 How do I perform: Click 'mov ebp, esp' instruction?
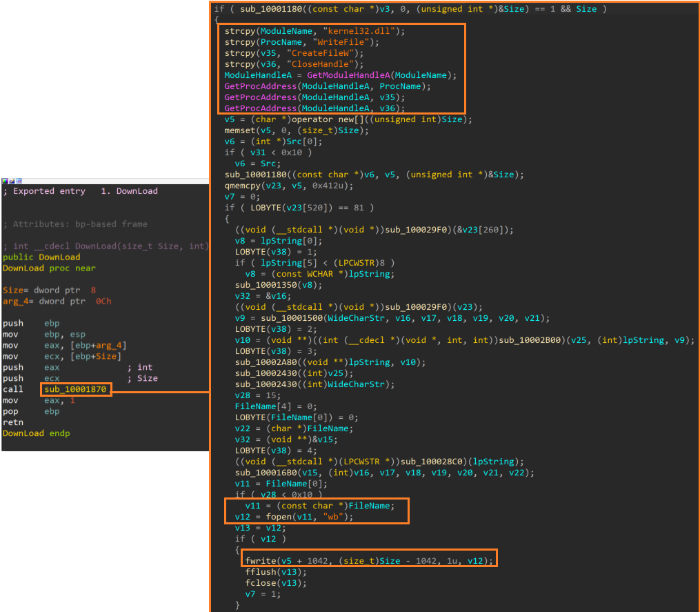(44, 335)
